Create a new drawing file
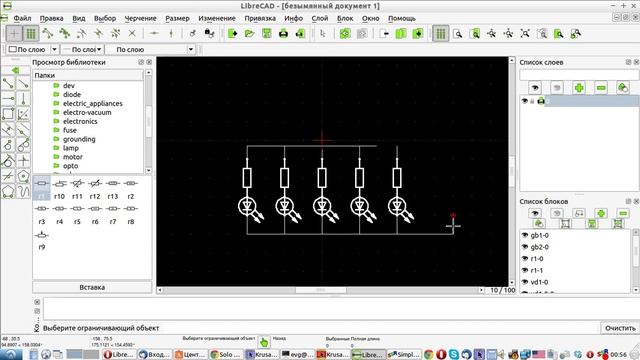Viewport: 640px width, 360px height. (233, 33)
